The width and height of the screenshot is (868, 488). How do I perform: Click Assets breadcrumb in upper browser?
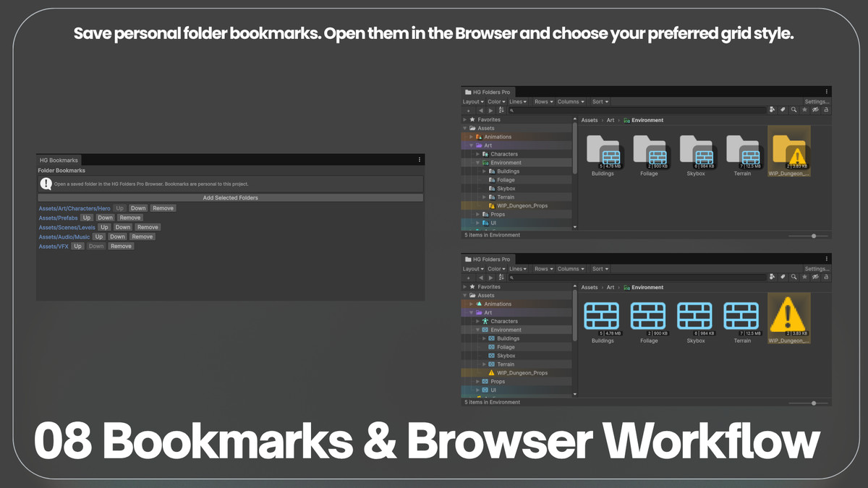[x=590, y=121]
